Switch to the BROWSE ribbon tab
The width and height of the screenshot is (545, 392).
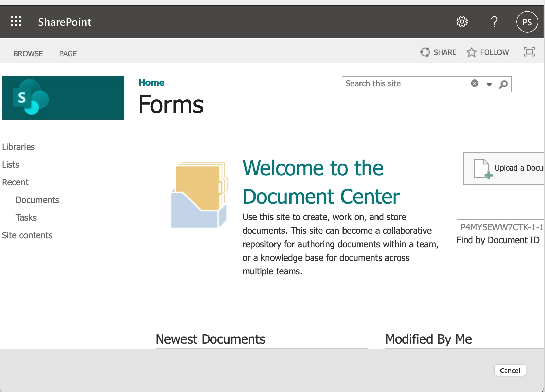pyautogui.click(x=28, y=54)
